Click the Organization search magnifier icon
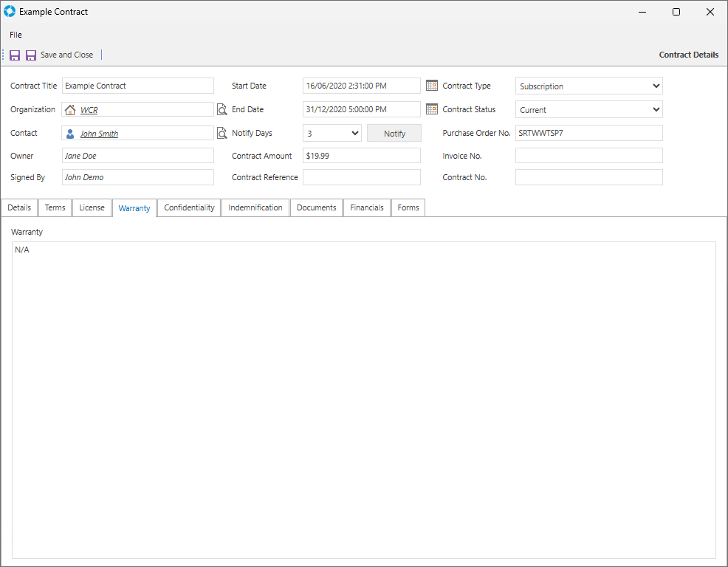Screen dimensions: 728x567 coord(222,110)
